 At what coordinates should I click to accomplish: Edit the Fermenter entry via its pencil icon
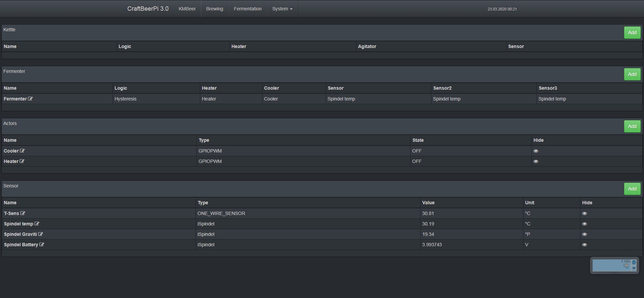click(x=30, y=99)
